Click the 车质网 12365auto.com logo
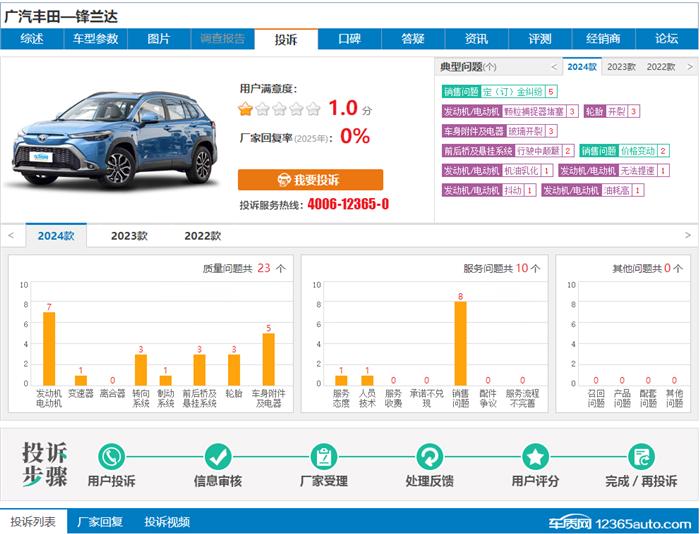The height and width of the screenshot is (534, 700). [620, 523]
